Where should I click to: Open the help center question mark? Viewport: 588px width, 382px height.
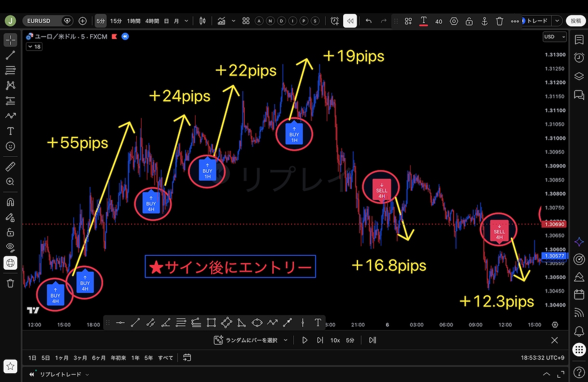pyautogui.click(x=579, y=372)
